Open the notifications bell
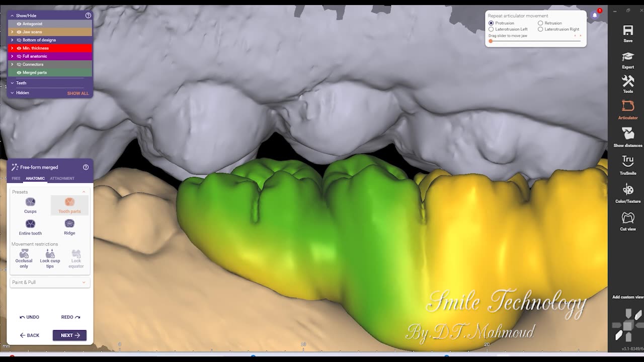 tap(595, 15)
